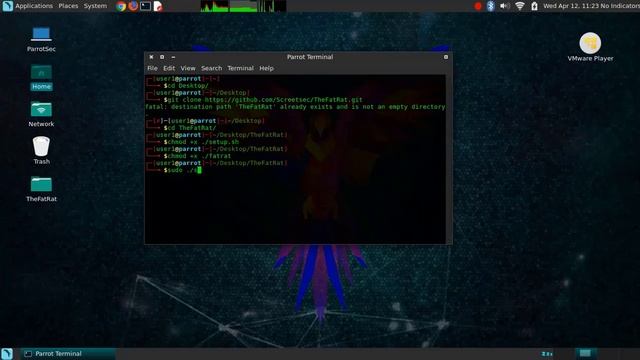
Task: Launch Firefox from top panel
Action: (133, 6)
